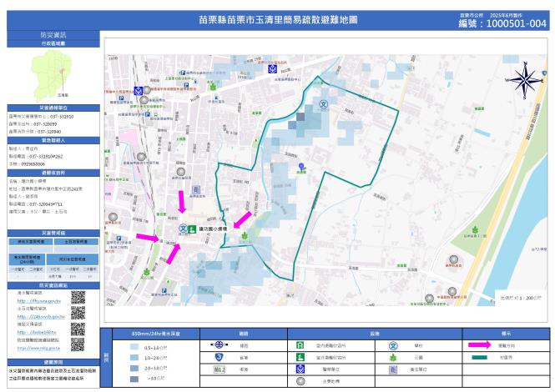Click the blue location pin inside the village boundary
This screenshot has width=555, height=392.
[302, 167]
